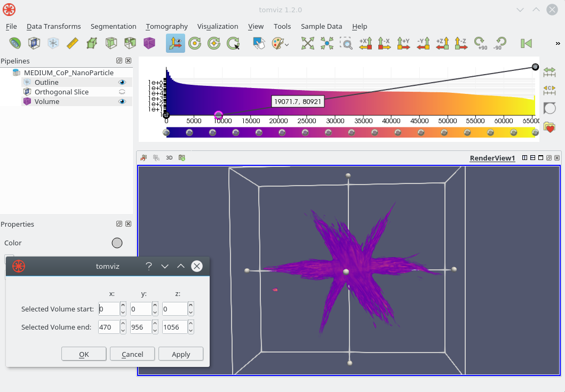Add an Orthogonal Slice module from toolbar
The image size is (565, 392).
[x=34, y=43]
